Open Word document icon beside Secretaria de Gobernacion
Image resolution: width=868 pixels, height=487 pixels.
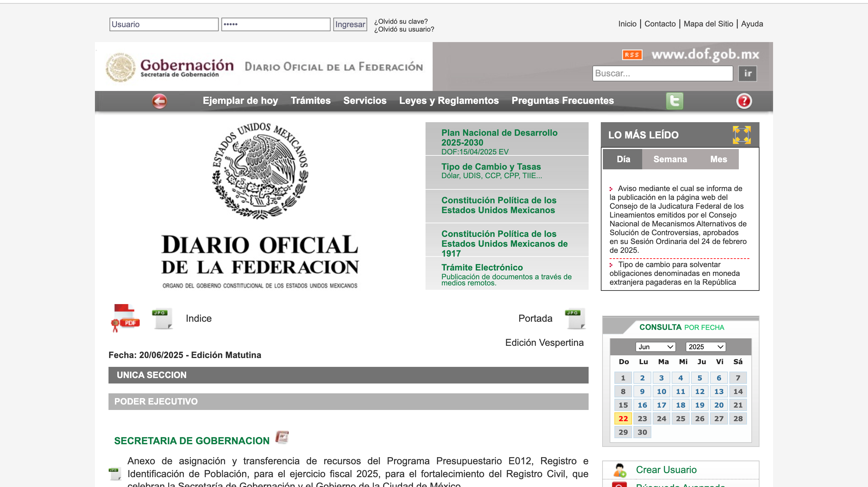click(x=282, y=437)
